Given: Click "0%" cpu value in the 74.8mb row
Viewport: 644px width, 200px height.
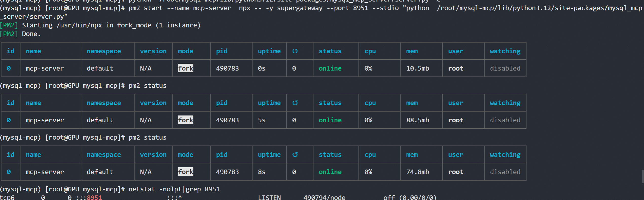Looking at the screenshot, I should (x=368, y=172).
